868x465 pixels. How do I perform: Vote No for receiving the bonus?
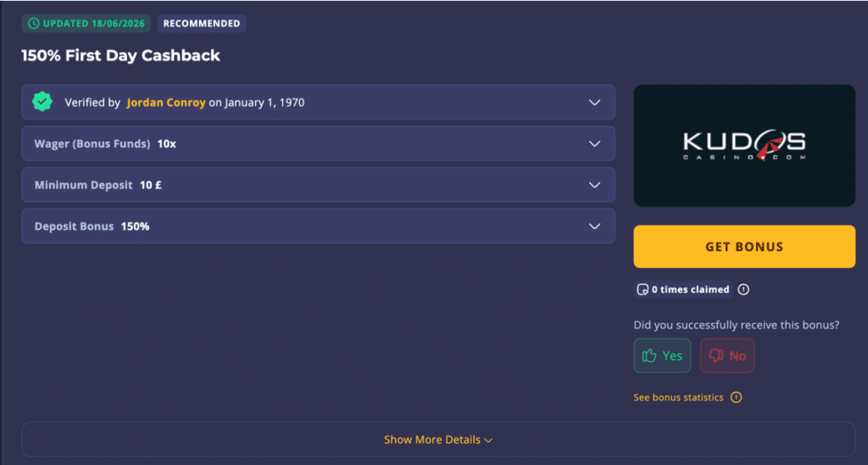pyautogui.click(x=727, y=356)
